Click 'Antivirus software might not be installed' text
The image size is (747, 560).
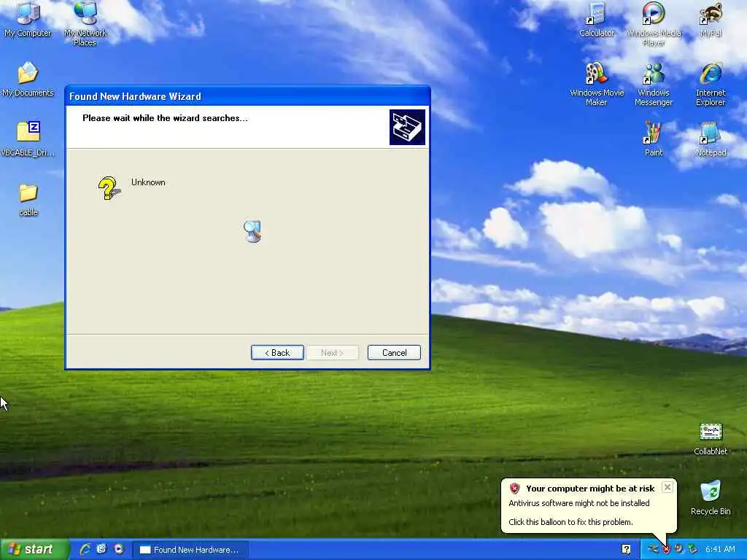pos(578,503)
